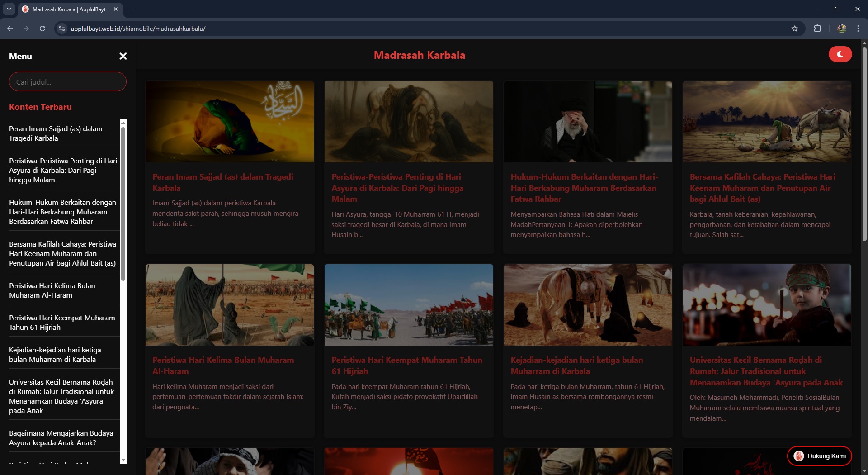Screen dimensions: 868x475
Task: Open a new browser tab
Action: [x=132, y=9]
